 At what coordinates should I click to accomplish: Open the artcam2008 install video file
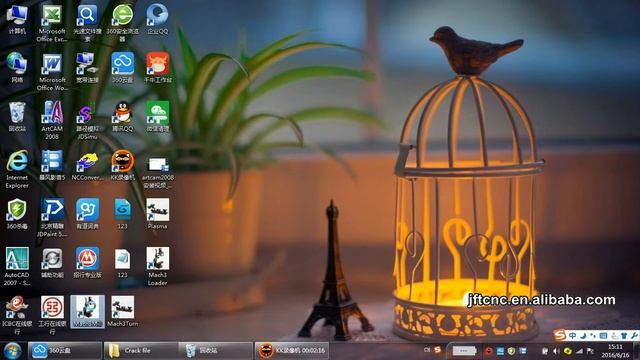point(158,173)
